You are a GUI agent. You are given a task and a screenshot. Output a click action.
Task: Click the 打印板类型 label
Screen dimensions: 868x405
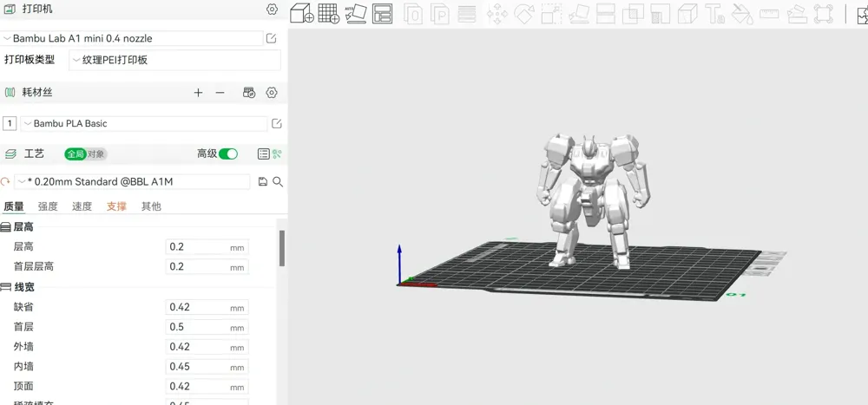point(30,60)
